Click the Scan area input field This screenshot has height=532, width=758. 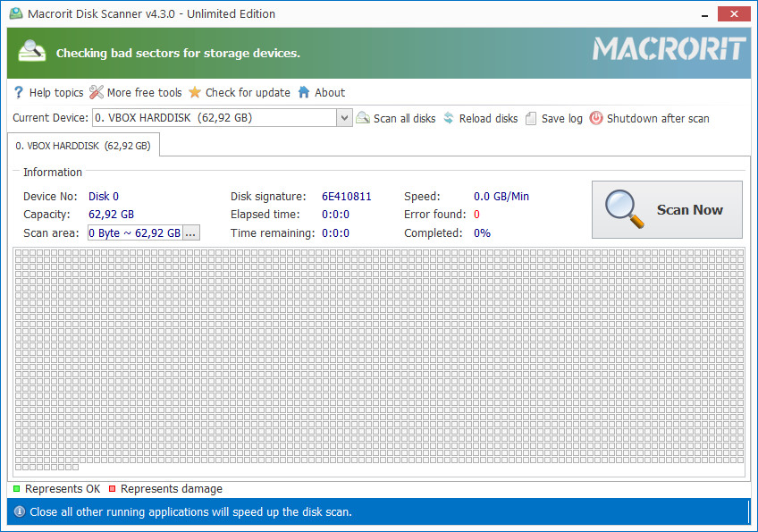(x=134, y=232)
